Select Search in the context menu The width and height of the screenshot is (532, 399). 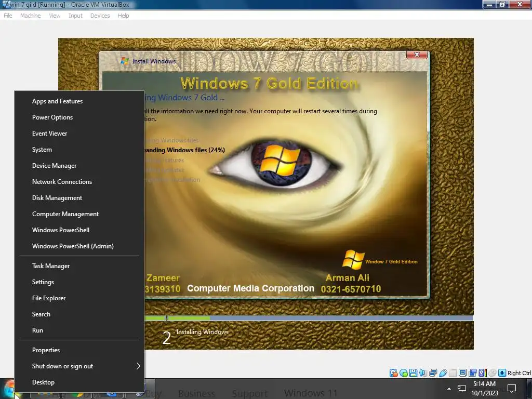pyautogui.click(x=79, y=314)
